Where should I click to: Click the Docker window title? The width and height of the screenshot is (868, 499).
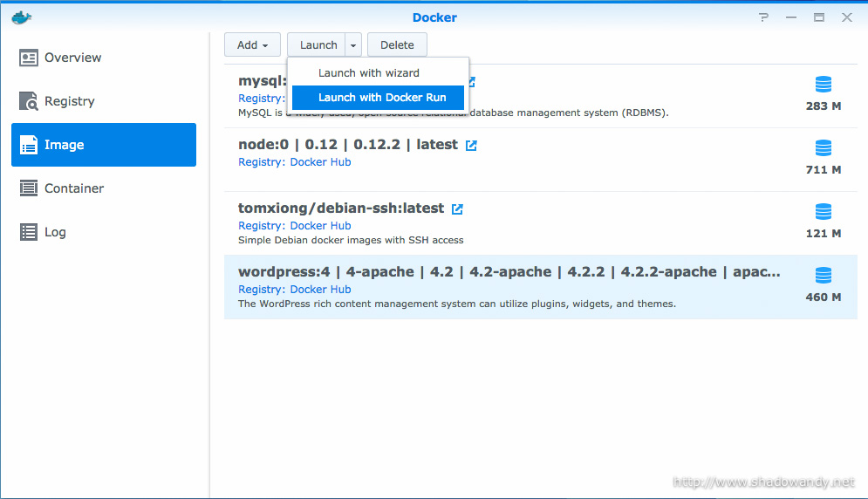coord(434,17)
